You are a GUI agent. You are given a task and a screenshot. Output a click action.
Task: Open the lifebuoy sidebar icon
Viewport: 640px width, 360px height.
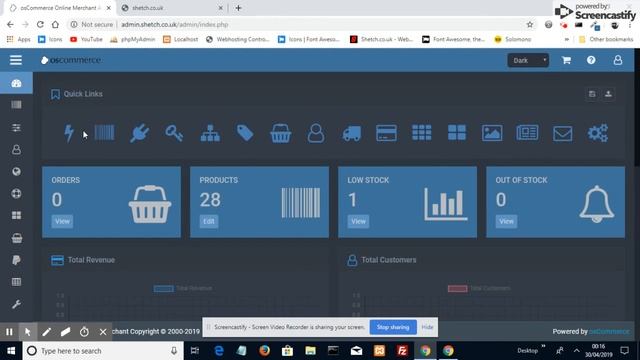coord(16,193)
